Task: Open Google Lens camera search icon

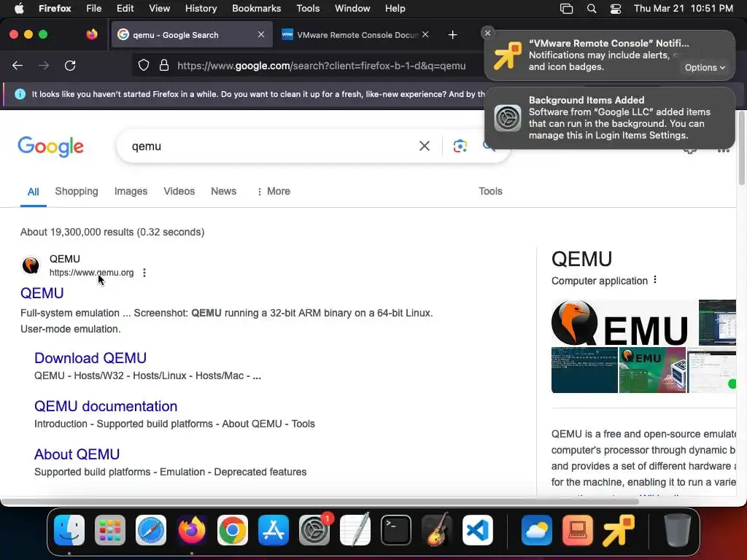Action: click(x=460, y=146)
